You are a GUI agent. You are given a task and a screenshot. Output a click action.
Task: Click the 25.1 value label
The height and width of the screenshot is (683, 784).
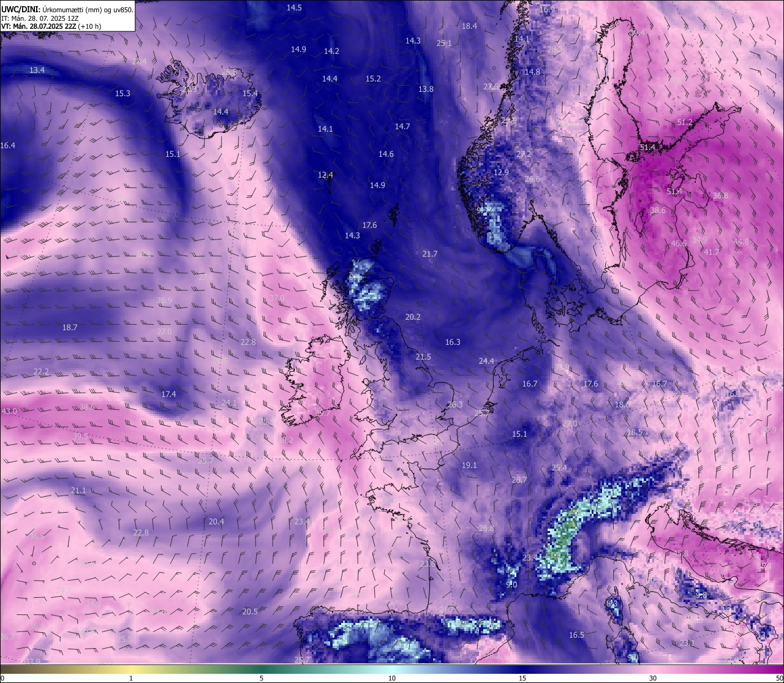click(x=444, y=43)
